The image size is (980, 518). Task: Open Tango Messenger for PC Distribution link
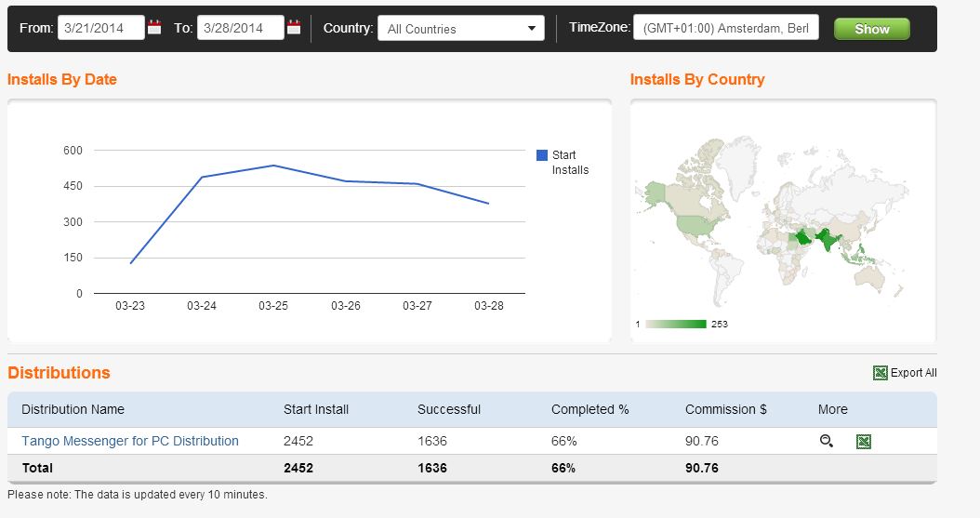[x=130, y=441]
